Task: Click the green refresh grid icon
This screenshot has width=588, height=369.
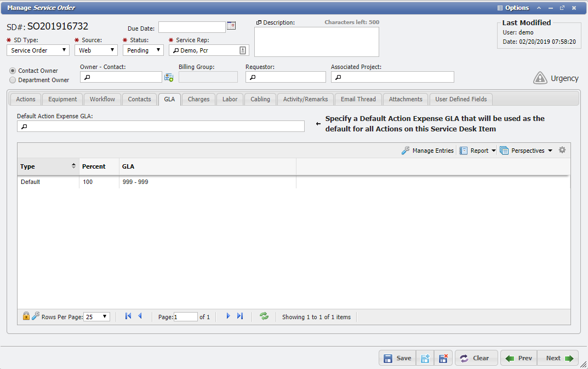Action: [x=264, y=316]
